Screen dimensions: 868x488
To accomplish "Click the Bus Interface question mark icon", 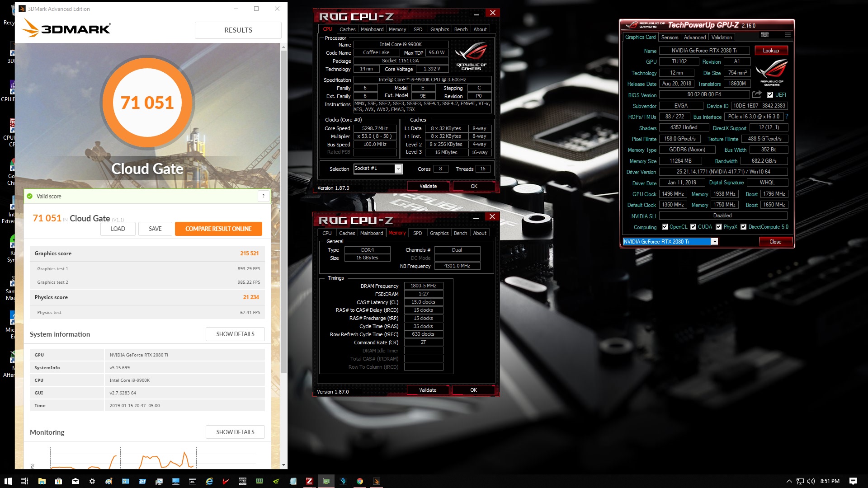I will (787, 117).
